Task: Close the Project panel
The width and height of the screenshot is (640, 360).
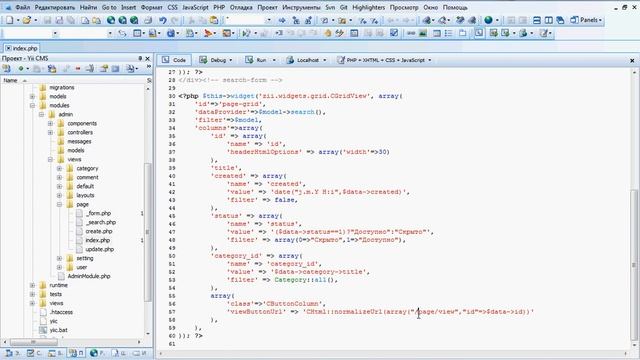Action: pyautogui.click(x=148, y=58)
